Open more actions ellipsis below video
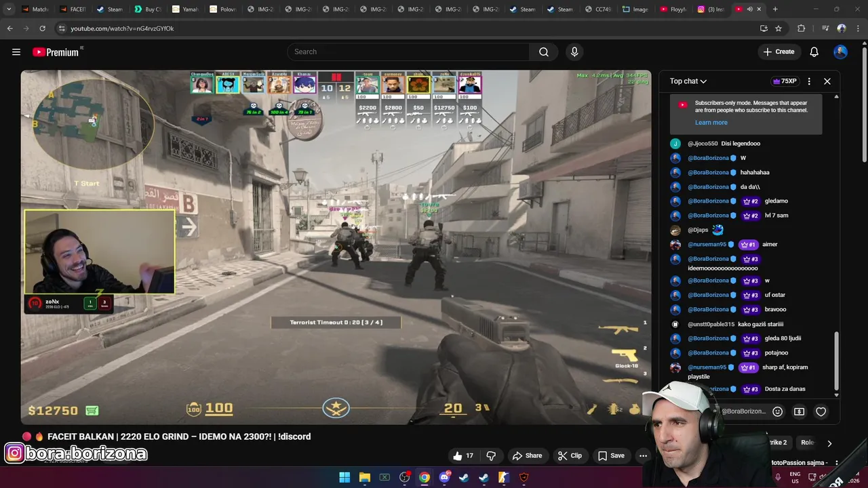This screenshot has width=868, height=488. point(643,455)
